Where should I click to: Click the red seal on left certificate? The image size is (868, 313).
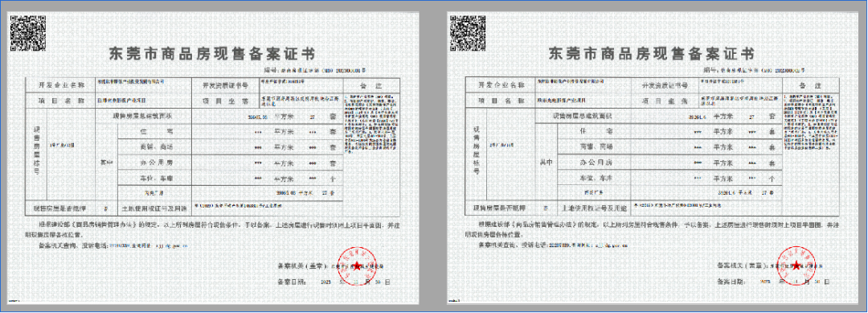pos(357,266)
